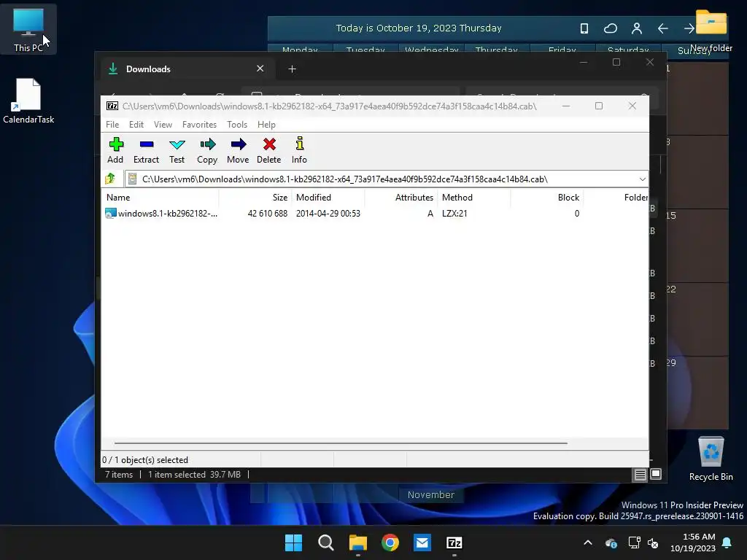Open the Tools menu
This screenshot has width=747, height=560.
(237, 124)
